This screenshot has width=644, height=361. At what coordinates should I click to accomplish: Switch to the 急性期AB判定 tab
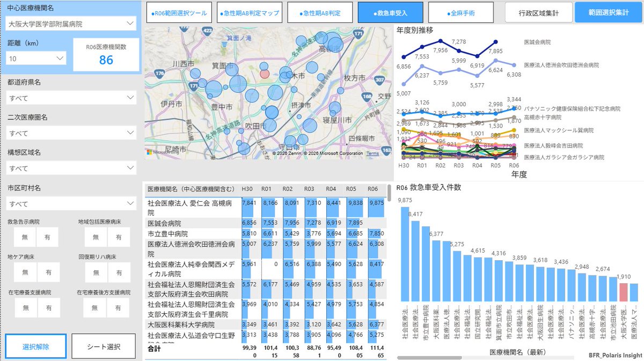(x=320, y=12)
